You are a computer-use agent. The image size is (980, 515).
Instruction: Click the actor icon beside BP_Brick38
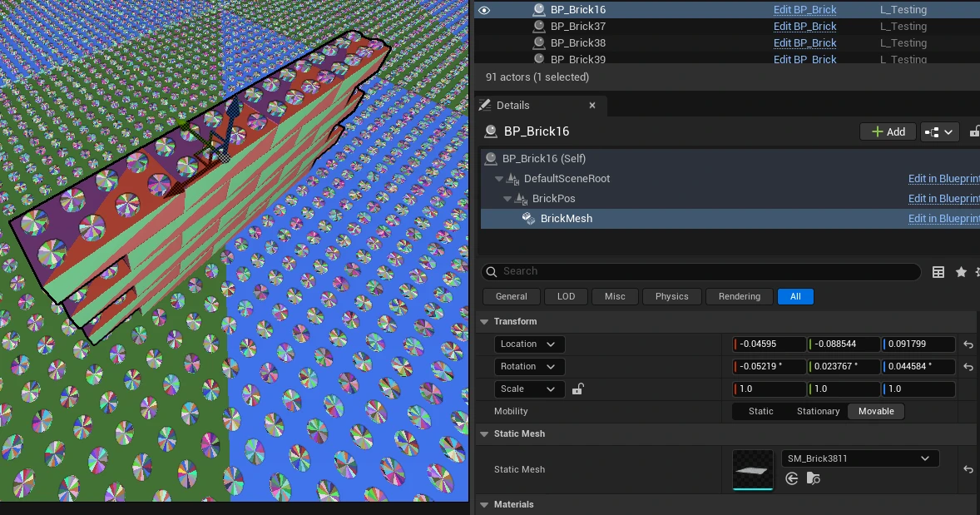click(x=538, y=43)
